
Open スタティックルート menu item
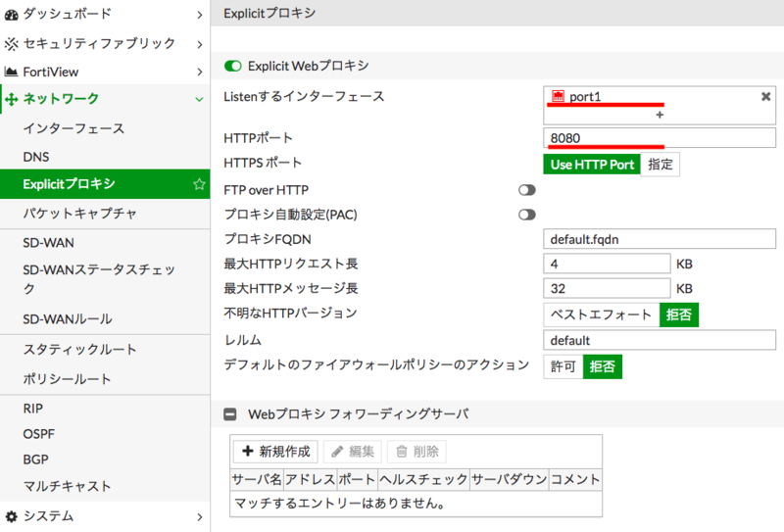(x=105, y=350)
